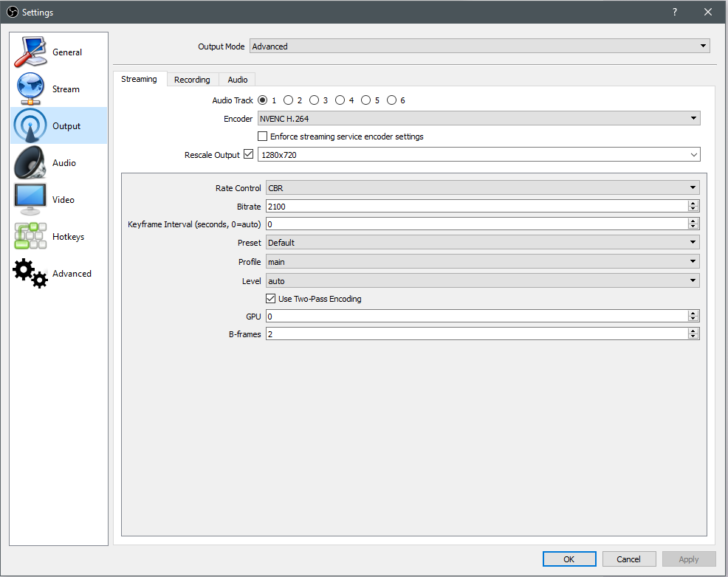Decrease Keyframe Interval with down arrow
Screen dimensions: 728x577
tap(693, 227)
